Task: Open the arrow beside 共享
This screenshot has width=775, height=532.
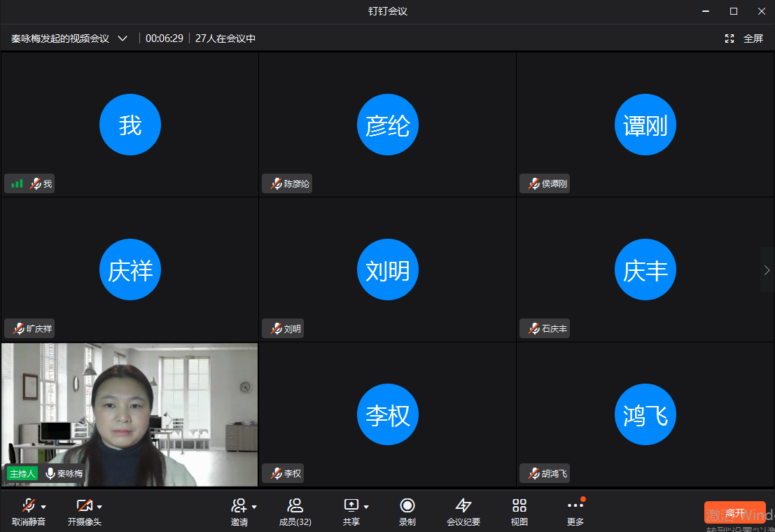Action: tap(366, 507)
